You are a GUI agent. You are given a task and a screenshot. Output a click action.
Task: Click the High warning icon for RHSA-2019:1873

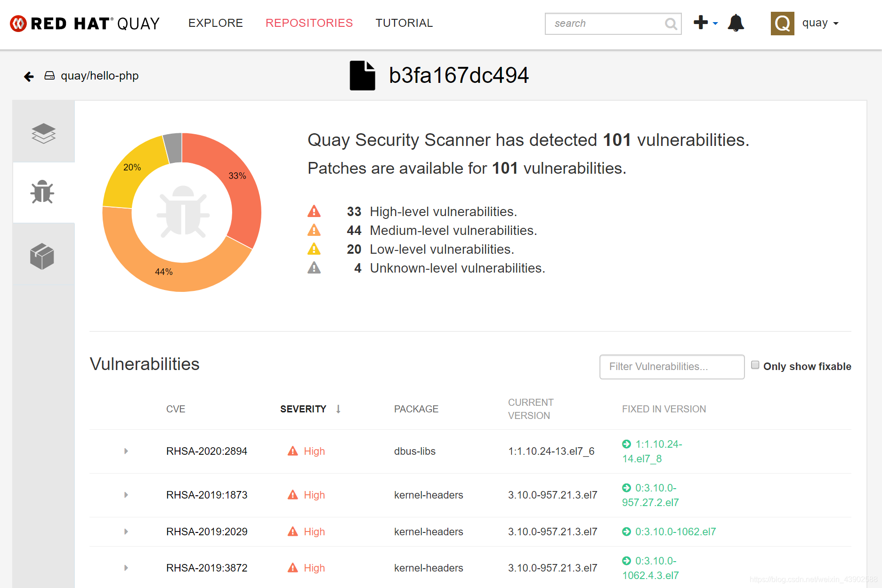[x=293, y=495]
